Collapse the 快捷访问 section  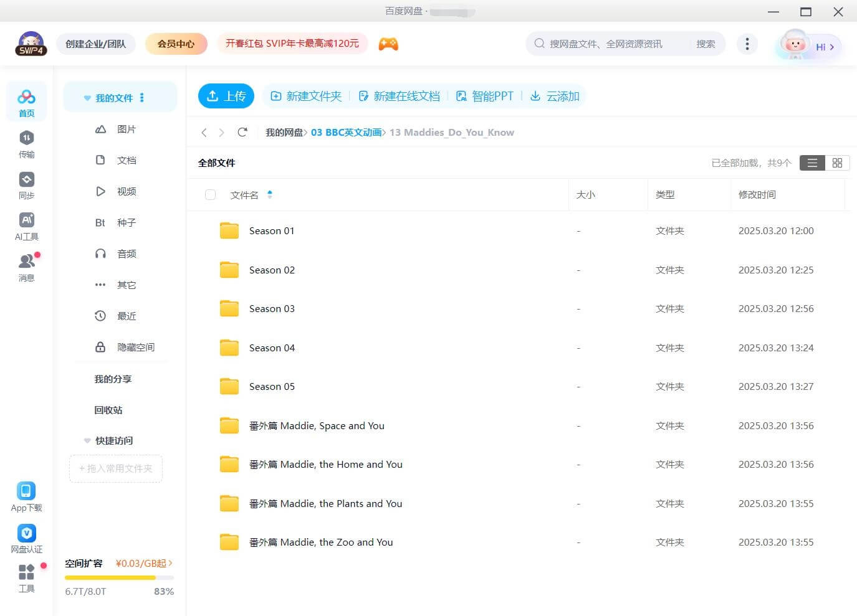pyautogui.click(x=87, y=440)
